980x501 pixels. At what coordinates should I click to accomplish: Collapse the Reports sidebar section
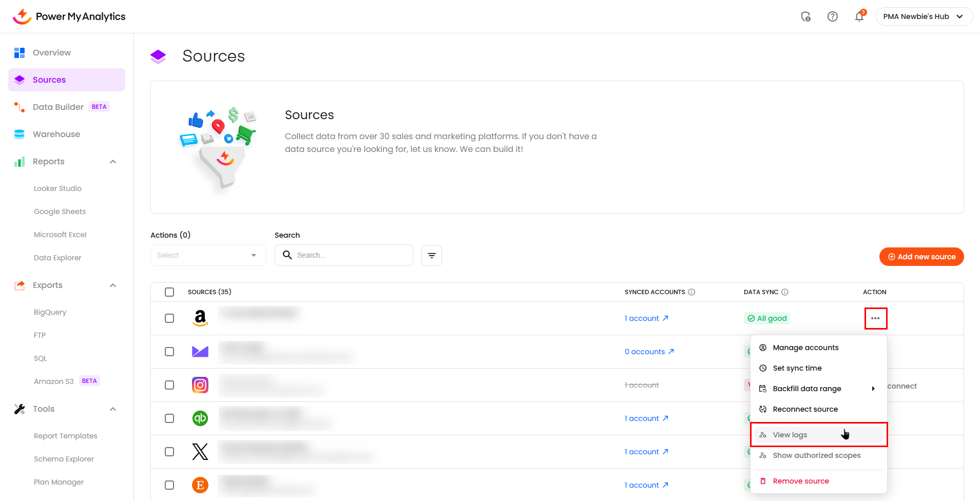tap(113, 162)
